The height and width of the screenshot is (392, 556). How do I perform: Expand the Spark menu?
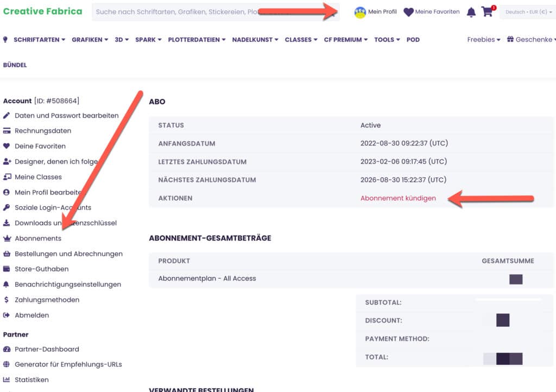(x=148, y=40)
